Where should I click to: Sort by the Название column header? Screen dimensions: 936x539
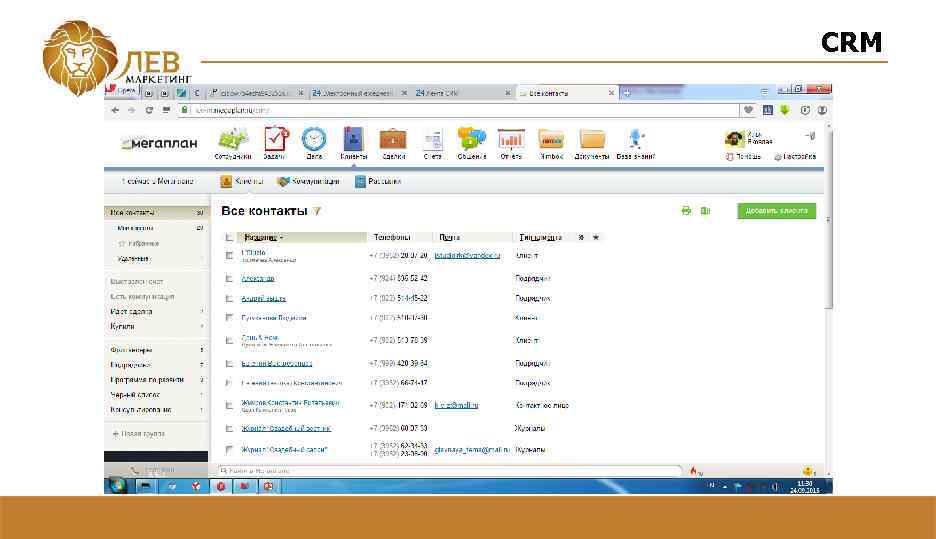[x=261, y=237]
